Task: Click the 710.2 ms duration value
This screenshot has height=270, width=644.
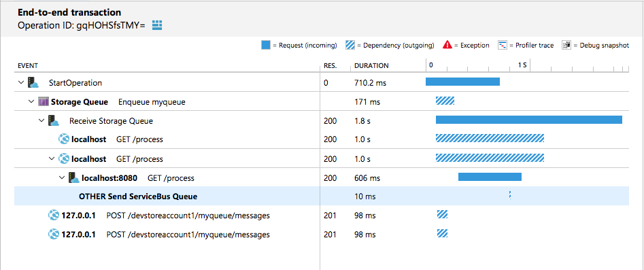Action: click(370, 82)
